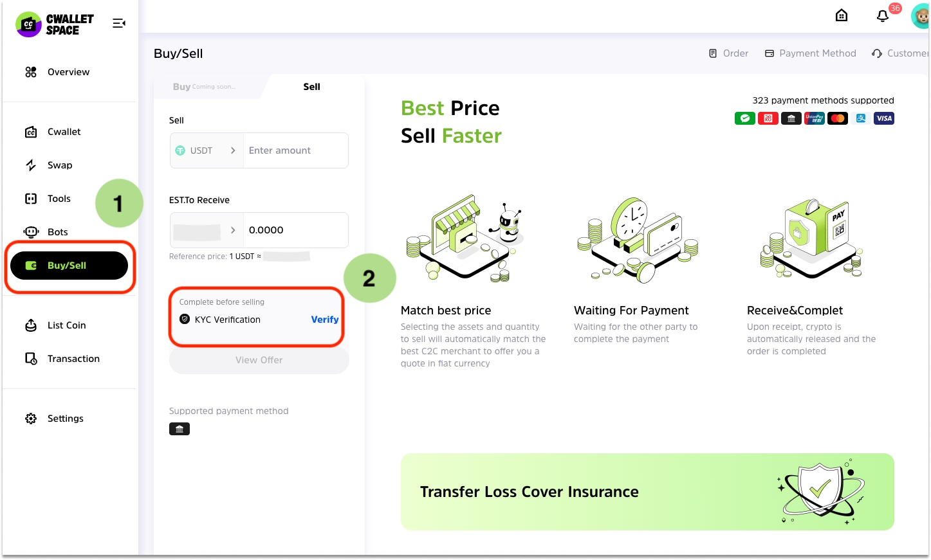931x560 pixels.
Task: Open Payment Method page link
Action: (811, 53)
